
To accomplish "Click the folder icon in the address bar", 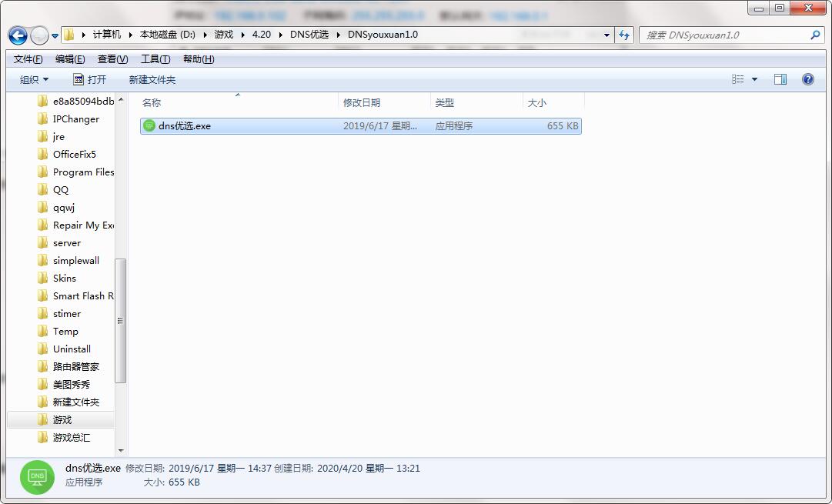I will 69,35.
